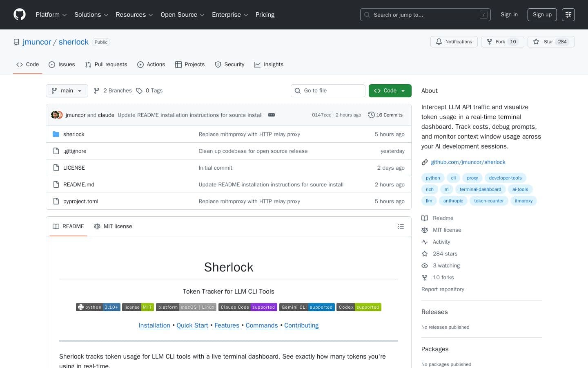Switch to the Issues tab
588x368 pixels.
click(62, 65)
